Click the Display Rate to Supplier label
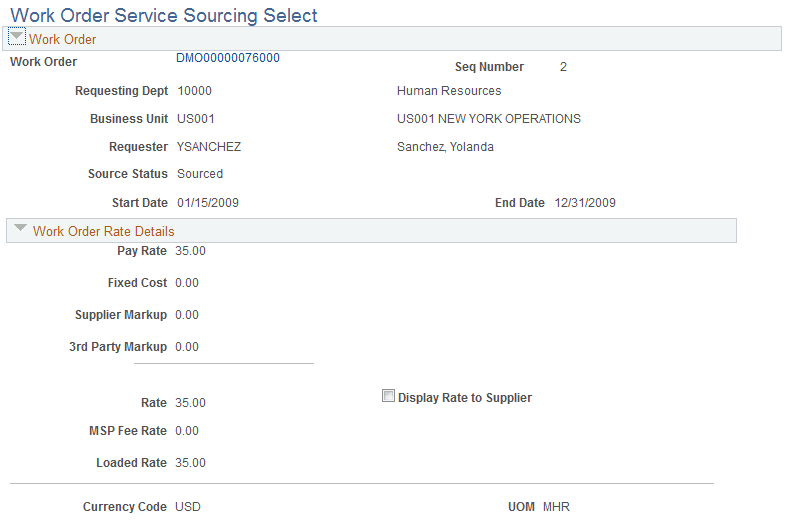This screenshot has height=527, width=787. (x=465, y=398)
